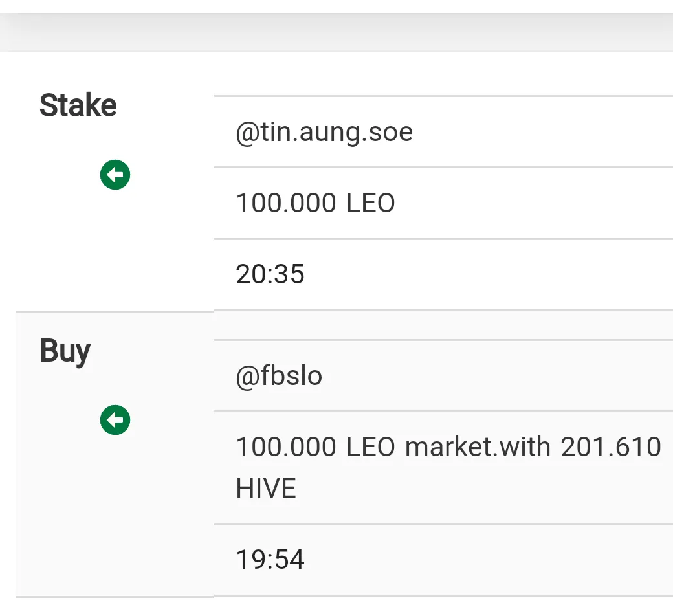Screen dimensions: 673x616
Task: Click the green arrow icon under Stake
Action: (x=115, y=175)
